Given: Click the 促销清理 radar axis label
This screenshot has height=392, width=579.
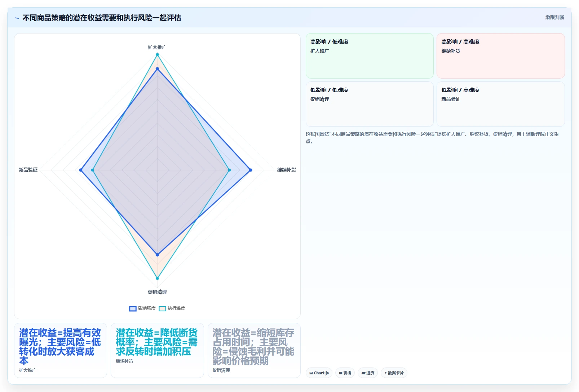Looking at the screenshot, I should [x=157, y=292].
